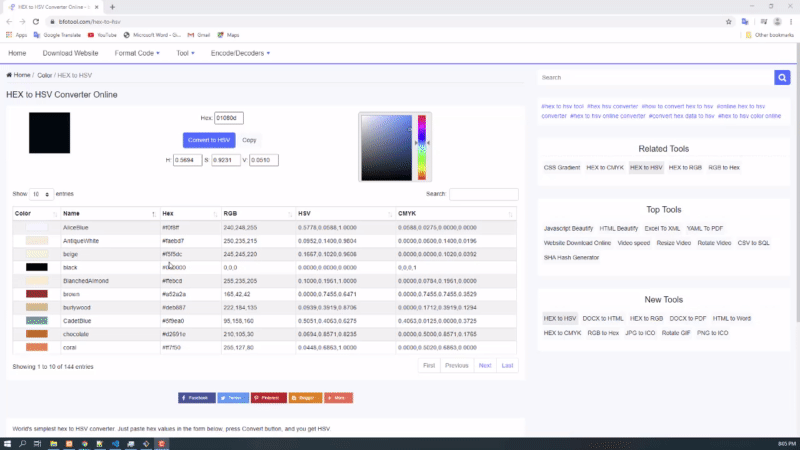Open the Gmail bookmark
The height and width of the screenshot is (450, 800).
[203, 35]
